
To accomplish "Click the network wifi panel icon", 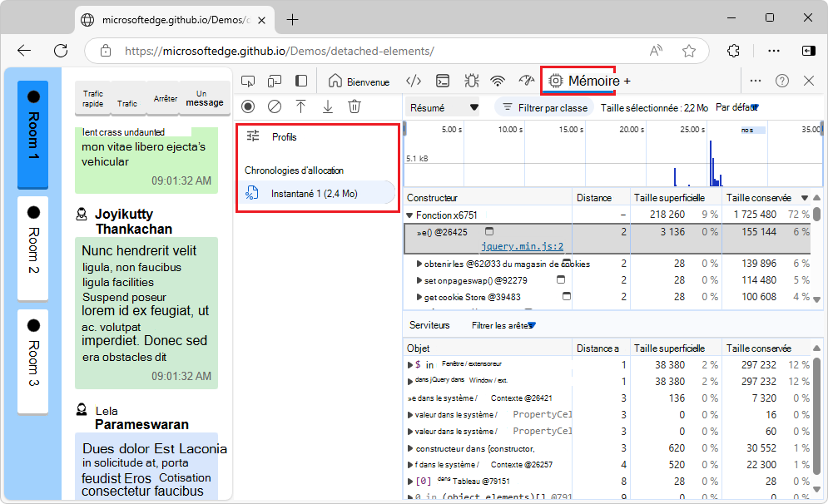I will pyautogui.click(x=498, y=81).
